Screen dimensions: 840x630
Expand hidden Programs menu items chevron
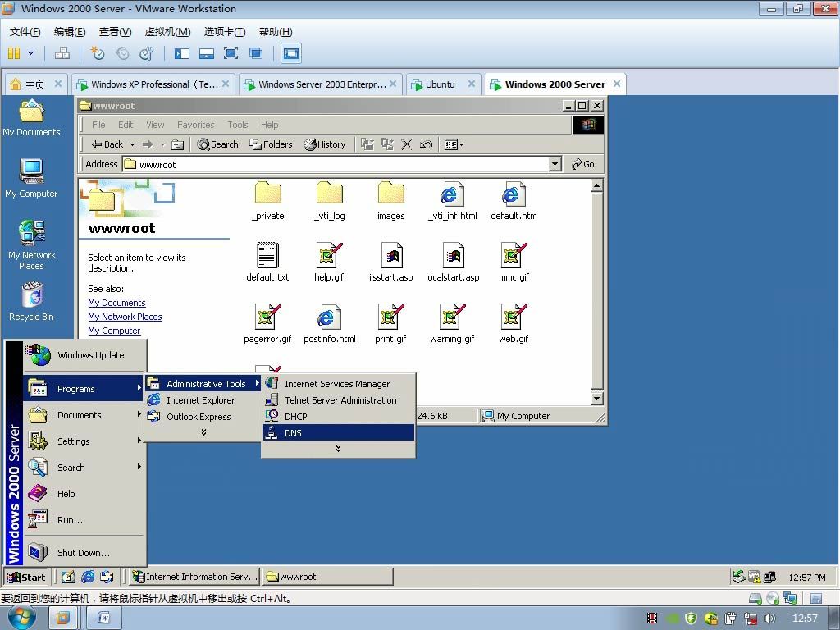(x=203, y=432)
